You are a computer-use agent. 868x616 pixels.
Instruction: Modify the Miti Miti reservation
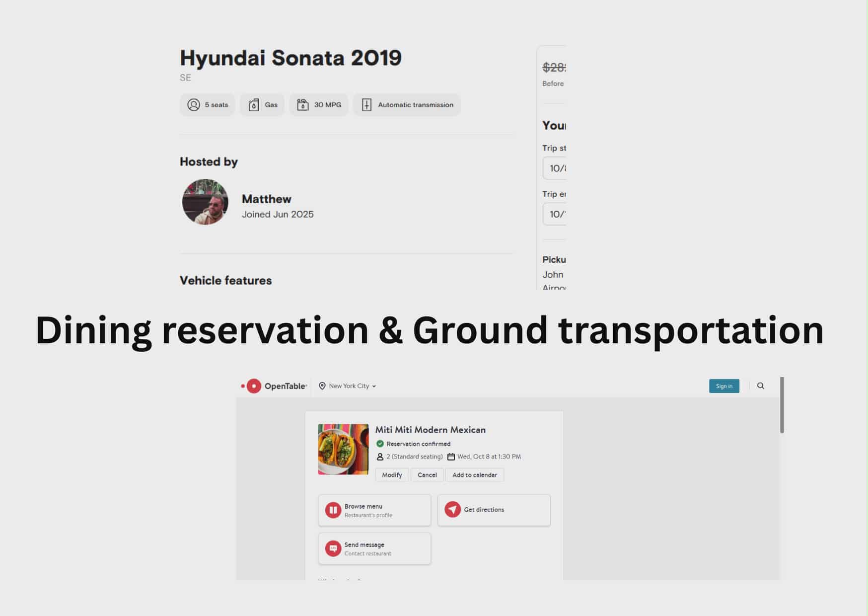(x=392, y=475)
